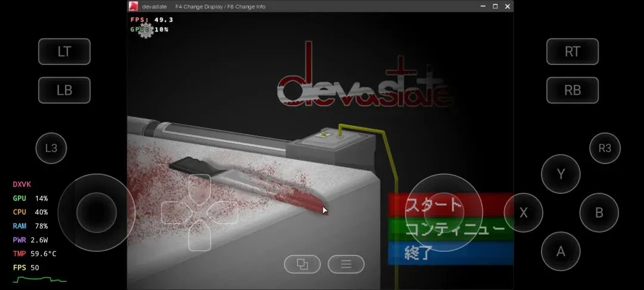The image size is (644, 290).
Task: Click the RAM 78% overlay stat
Action: 30,226
